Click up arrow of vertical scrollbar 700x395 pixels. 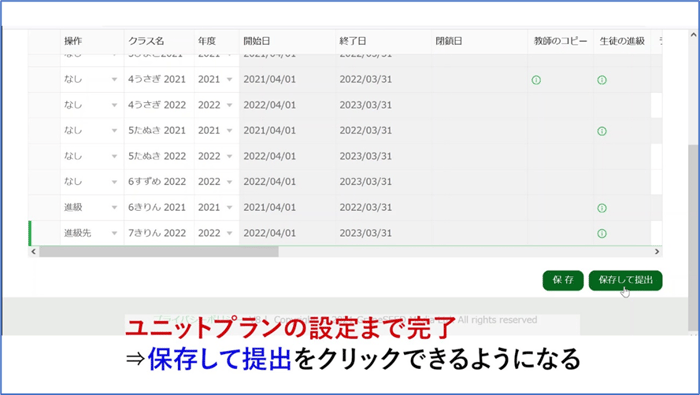point(693,35)
